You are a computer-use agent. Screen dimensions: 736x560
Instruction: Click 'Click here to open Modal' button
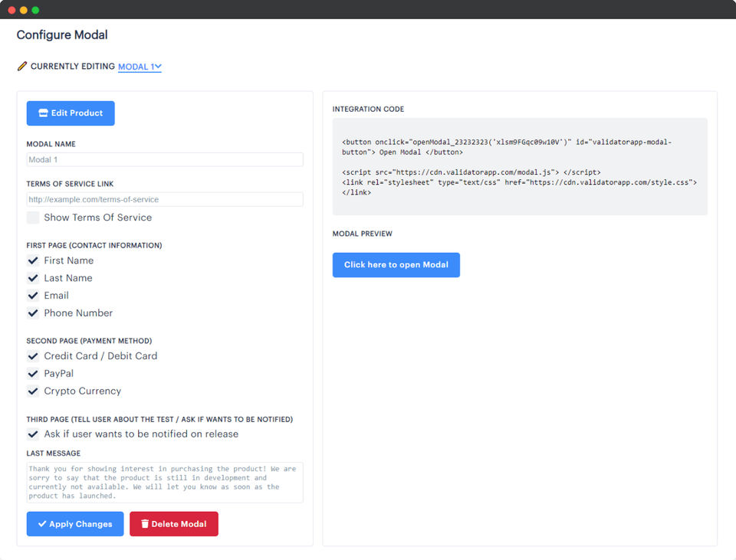coord(396,265)
